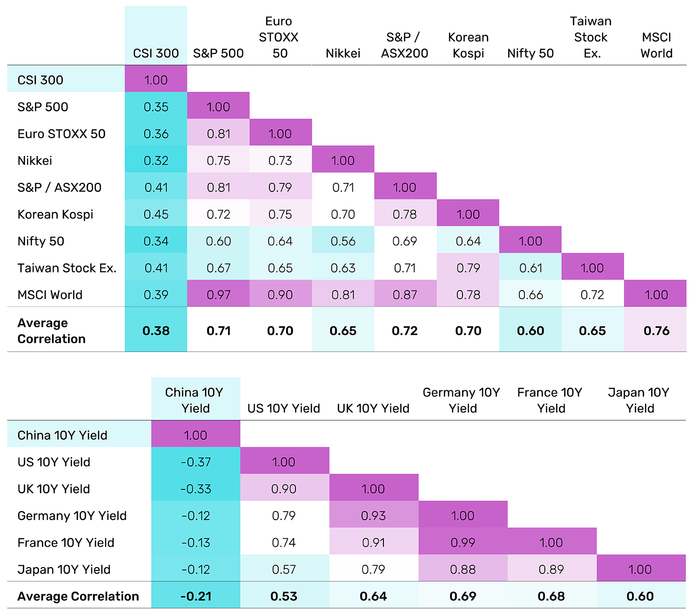This screenshot has width=698, height=616.
Task: Select the 0.99 Germany–France yield cell
Action: pyautogui.click(x=463, y=542)
